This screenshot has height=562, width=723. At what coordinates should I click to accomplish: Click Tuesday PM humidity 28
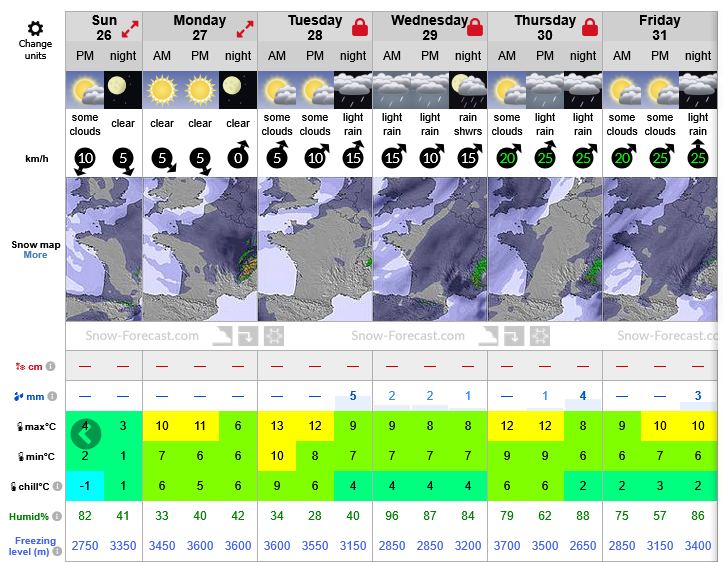click(315, 515)
